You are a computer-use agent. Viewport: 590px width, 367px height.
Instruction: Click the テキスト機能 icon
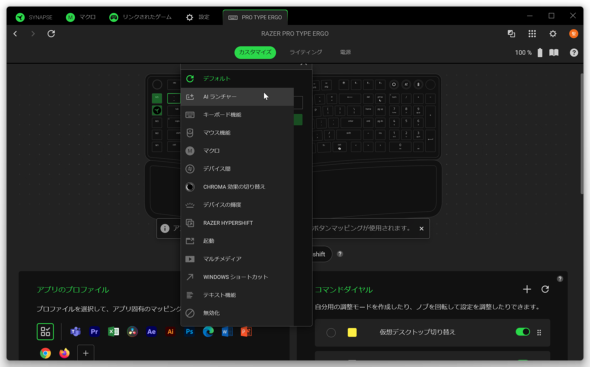click(x=190, y=295)
